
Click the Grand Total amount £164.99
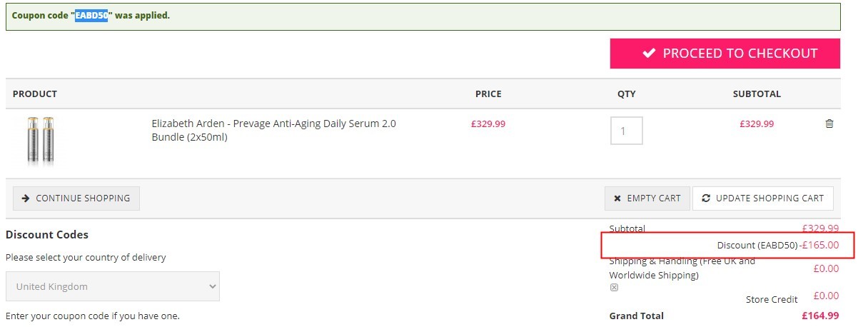[820, 316]
